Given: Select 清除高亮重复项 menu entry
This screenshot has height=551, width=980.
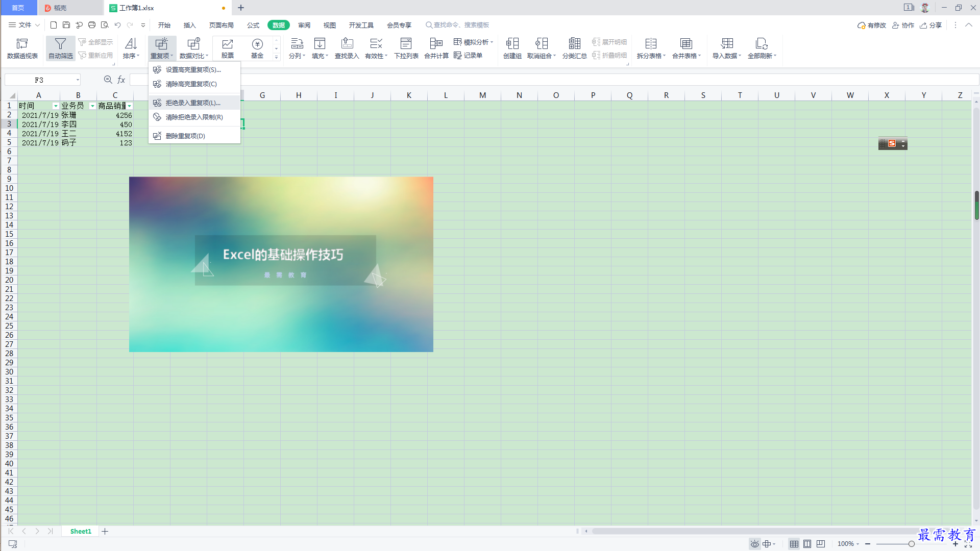Looking at the screenshot, I should tap(194, 84).
